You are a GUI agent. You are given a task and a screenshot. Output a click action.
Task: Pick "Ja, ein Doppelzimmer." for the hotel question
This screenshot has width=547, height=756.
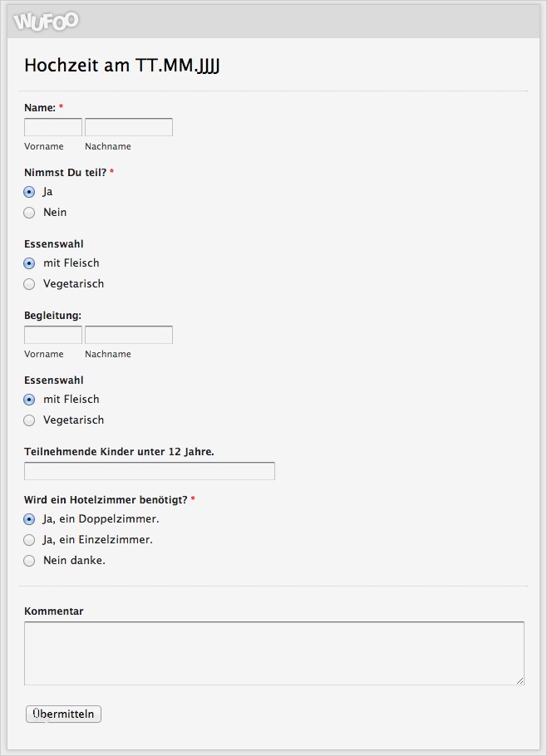pyautogui.click(x=29, y=518)
